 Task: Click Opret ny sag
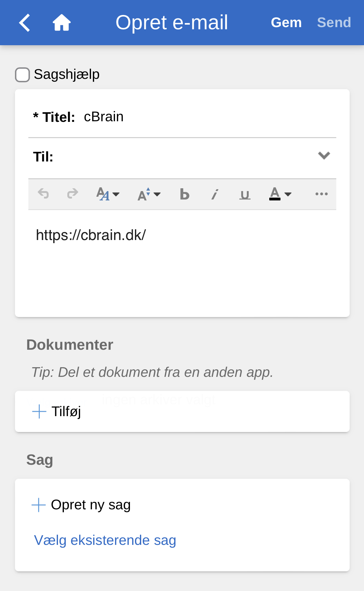pyautogui.click(x=82, y=505)
